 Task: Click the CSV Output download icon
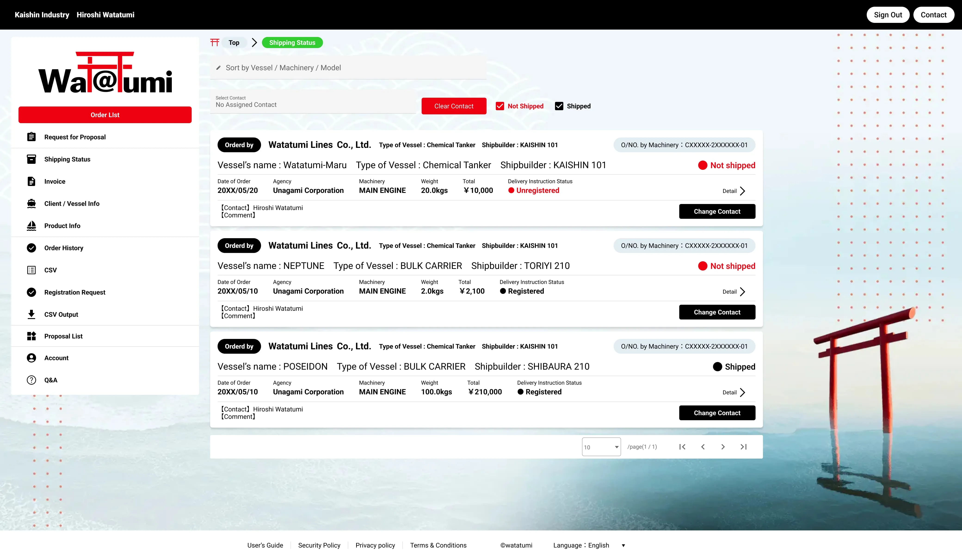click(x=32, y=314)
